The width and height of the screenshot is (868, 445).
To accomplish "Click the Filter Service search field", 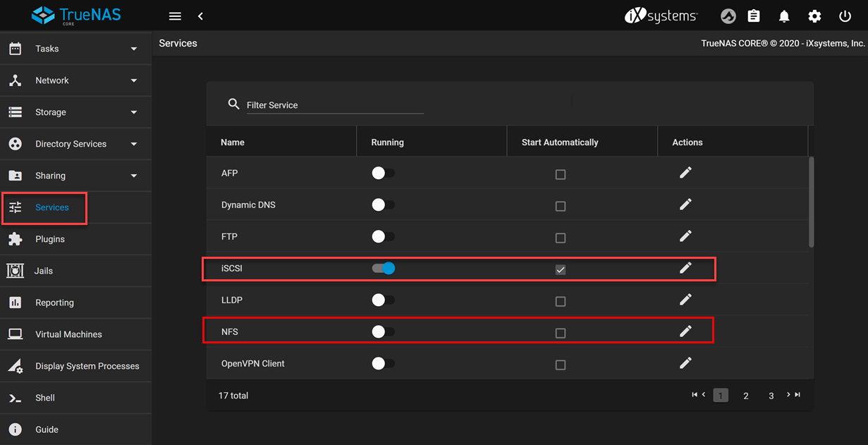I will pyautogui.click(x=334, y=105).
